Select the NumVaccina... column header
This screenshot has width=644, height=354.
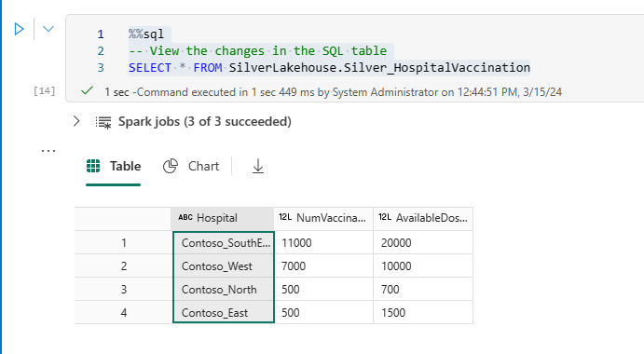click(323, 218)
